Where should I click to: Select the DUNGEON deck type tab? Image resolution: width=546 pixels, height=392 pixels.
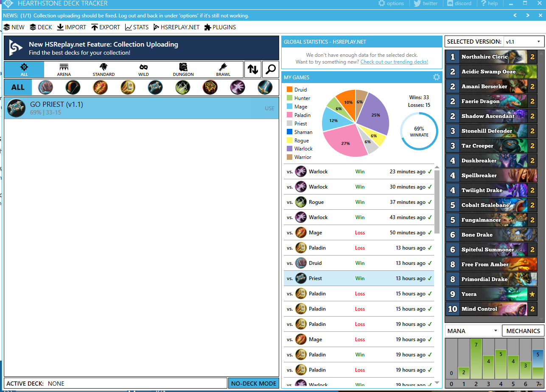tap(183, 70)
